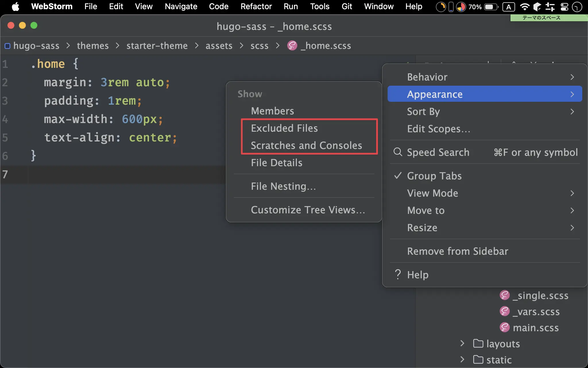This screenshot has height=368, width=588.
Task: Click the Speed Search magnifier icon
Action: [x=398, y=152]
